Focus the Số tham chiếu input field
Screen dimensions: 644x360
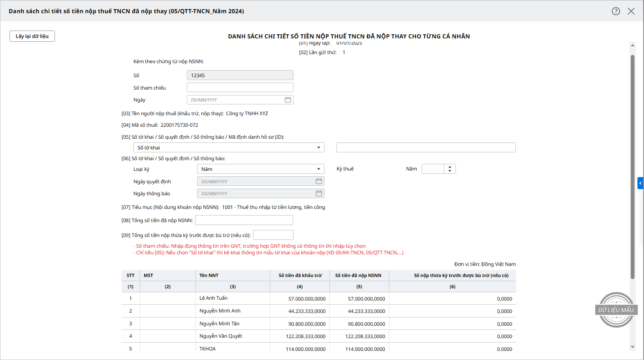[240, 88]
